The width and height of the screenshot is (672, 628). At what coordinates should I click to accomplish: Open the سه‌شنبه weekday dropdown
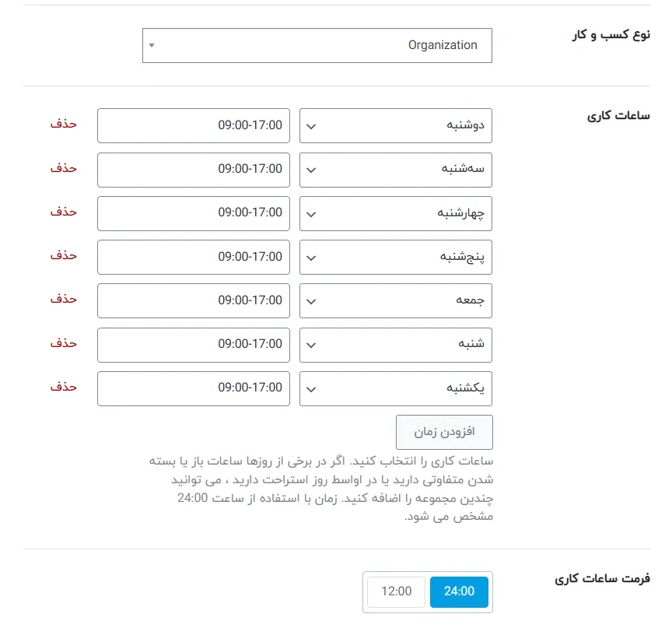[x=395, y=170]
